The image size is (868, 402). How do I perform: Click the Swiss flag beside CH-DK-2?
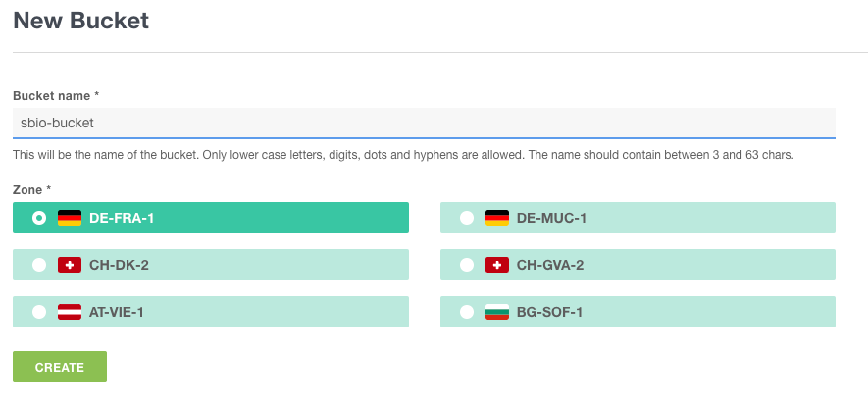pyautogui.click(x=70, y=265)
